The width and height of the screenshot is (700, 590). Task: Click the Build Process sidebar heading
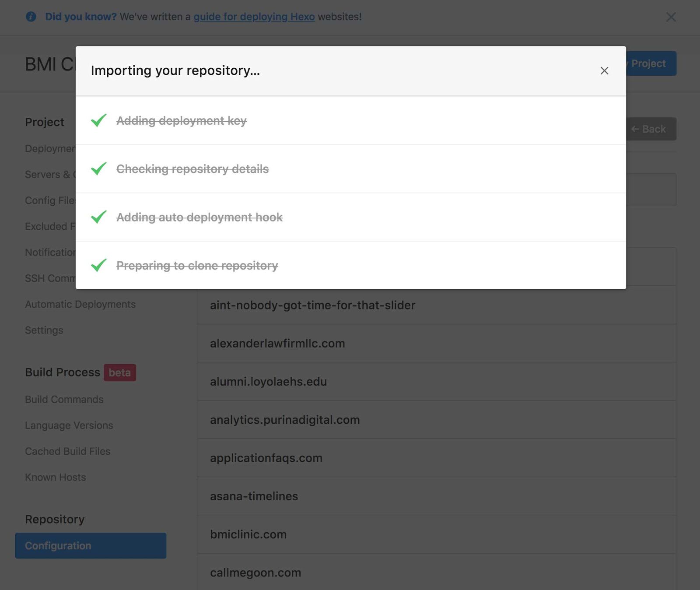click(63, 372)
